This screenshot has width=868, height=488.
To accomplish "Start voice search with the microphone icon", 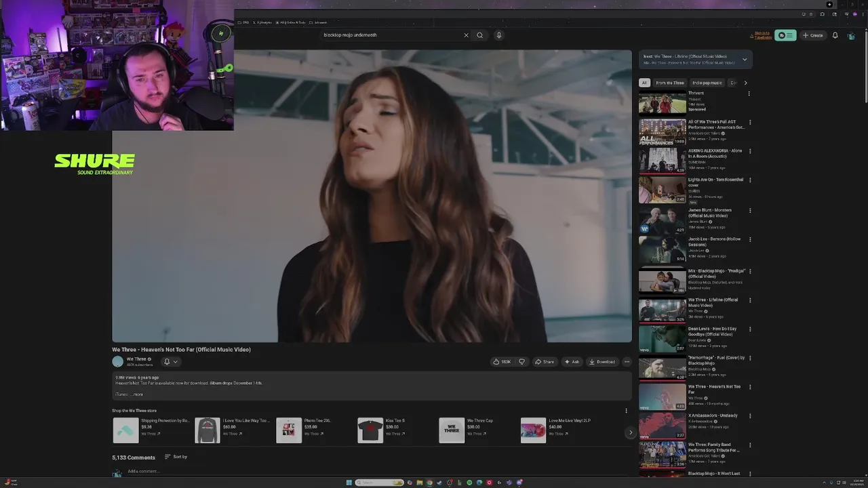I will (x=499, y=35).
